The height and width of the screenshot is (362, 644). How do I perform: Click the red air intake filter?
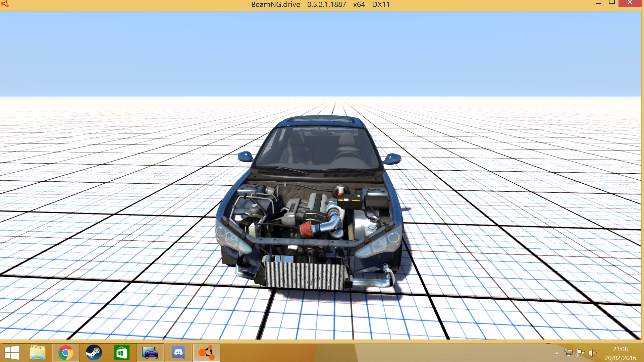[x=306, y=230]
